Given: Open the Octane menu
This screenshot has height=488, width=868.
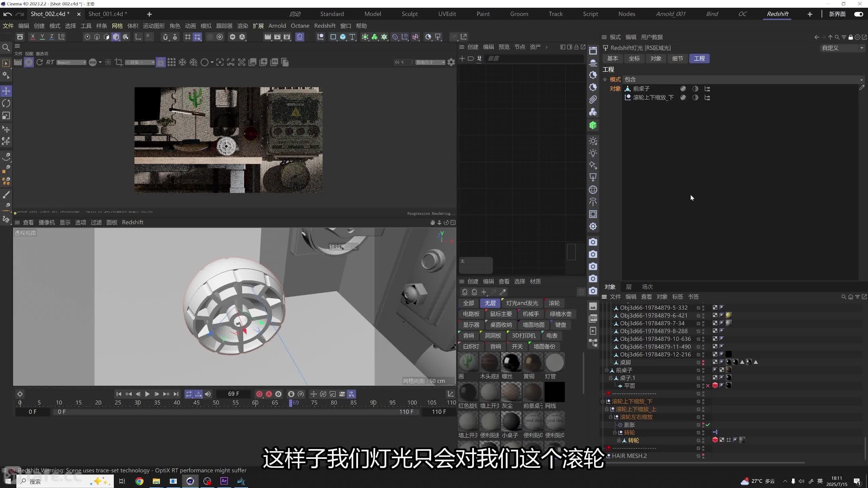Looking at the screenshot, I should pos(300,26).
